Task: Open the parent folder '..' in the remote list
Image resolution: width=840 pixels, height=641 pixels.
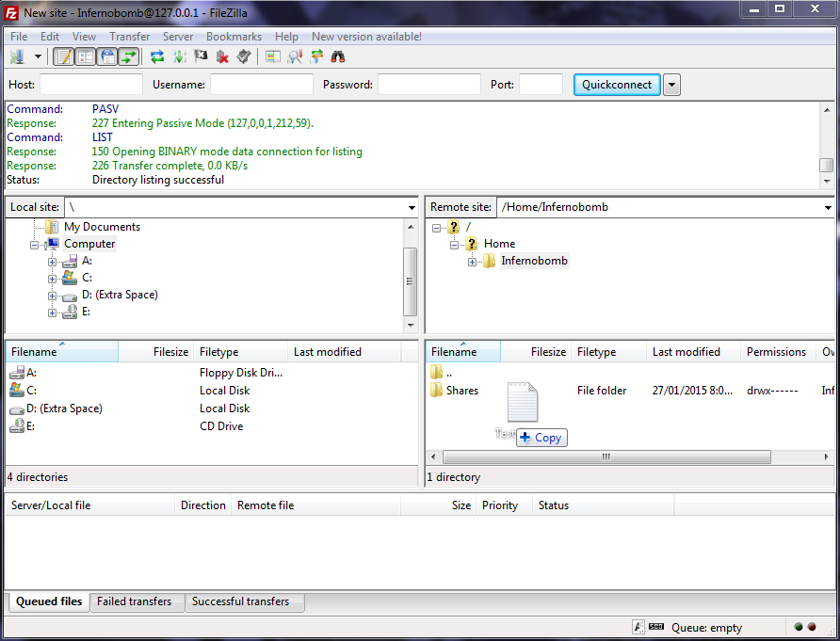Action: click(x=630, y=373)
